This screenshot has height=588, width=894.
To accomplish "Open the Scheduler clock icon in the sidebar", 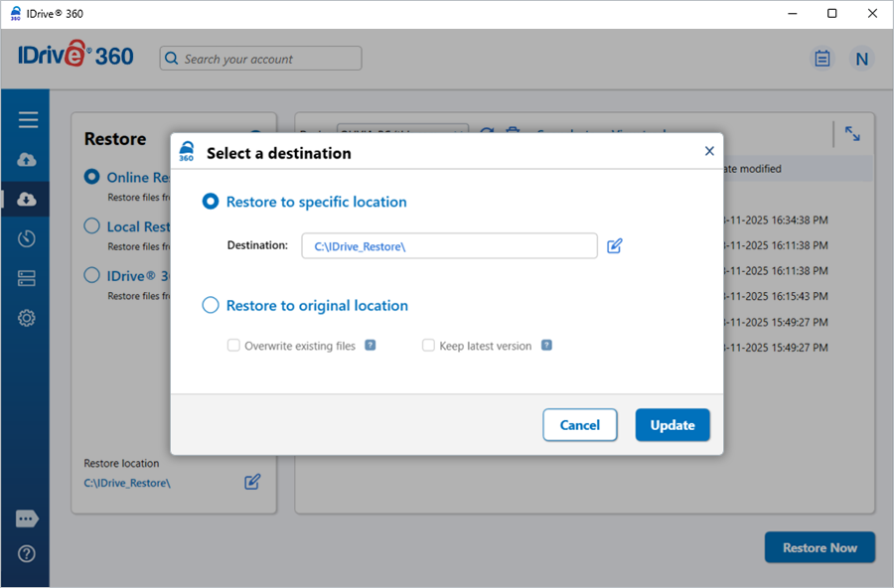I will pos(28,238).
